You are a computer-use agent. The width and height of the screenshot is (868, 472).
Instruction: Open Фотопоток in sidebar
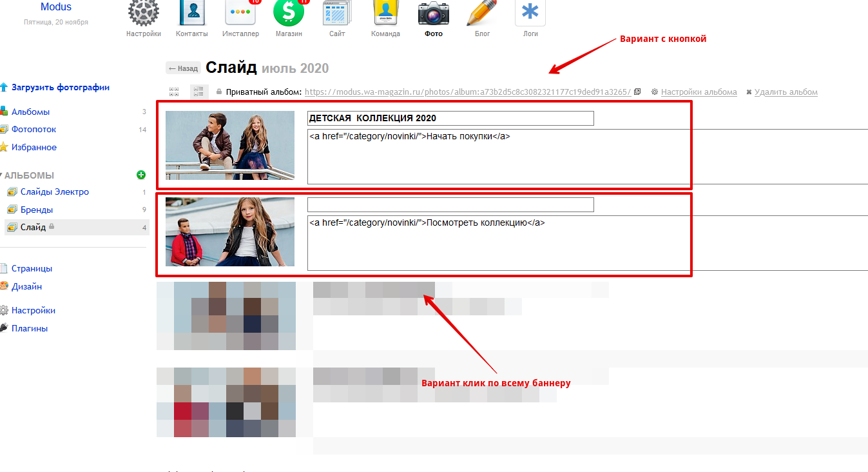click(x=34, y=130)
